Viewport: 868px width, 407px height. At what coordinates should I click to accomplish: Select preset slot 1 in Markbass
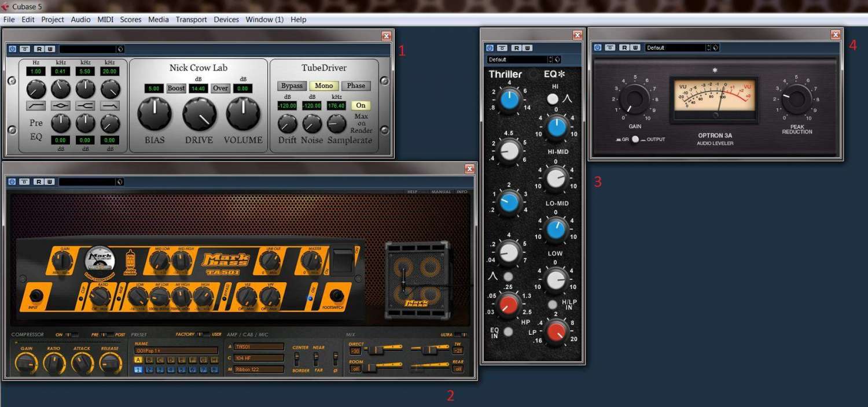tap(138, 369)
